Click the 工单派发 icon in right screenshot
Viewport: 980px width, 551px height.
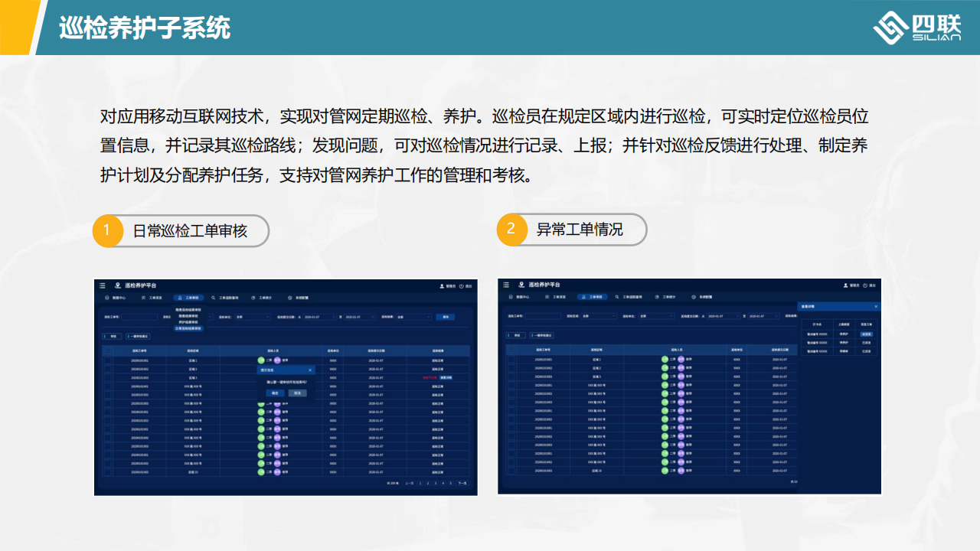click(547, 297)
